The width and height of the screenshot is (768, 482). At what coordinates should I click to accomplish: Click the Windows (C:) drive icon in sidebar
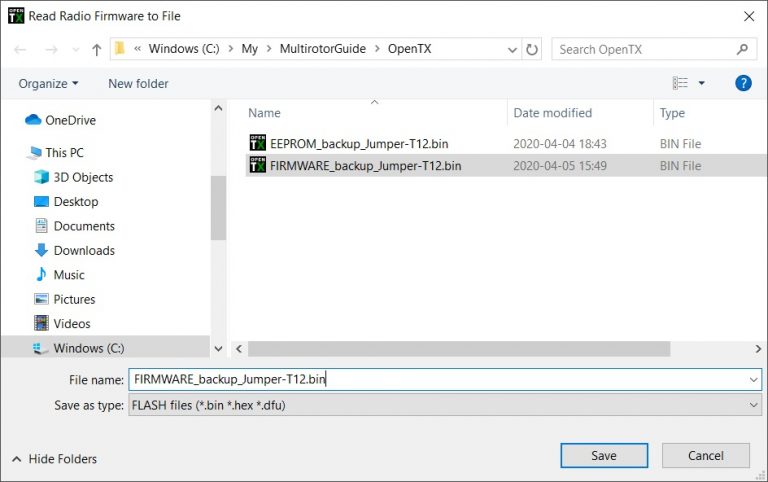click(40, 349)
